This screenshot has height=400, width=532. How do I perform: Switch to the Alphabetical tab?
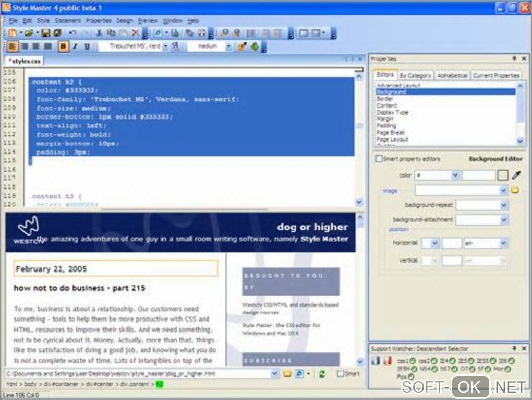[x=452, y=75]
